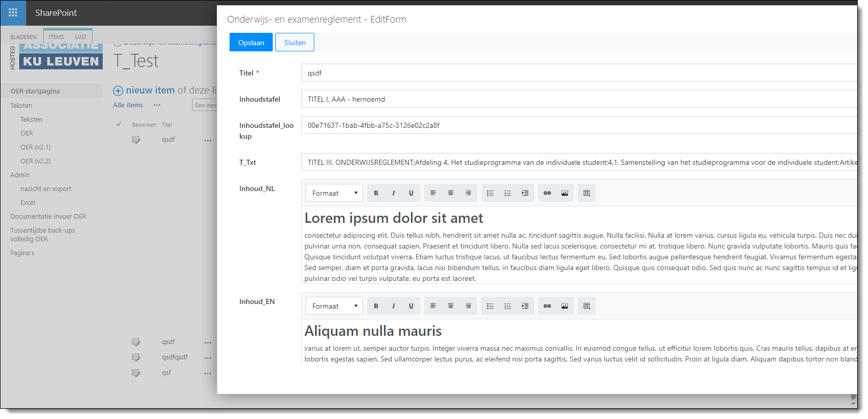Insert table in the Inhoud_EN editor
Screen dimensions: 868x419
(587, 306)
